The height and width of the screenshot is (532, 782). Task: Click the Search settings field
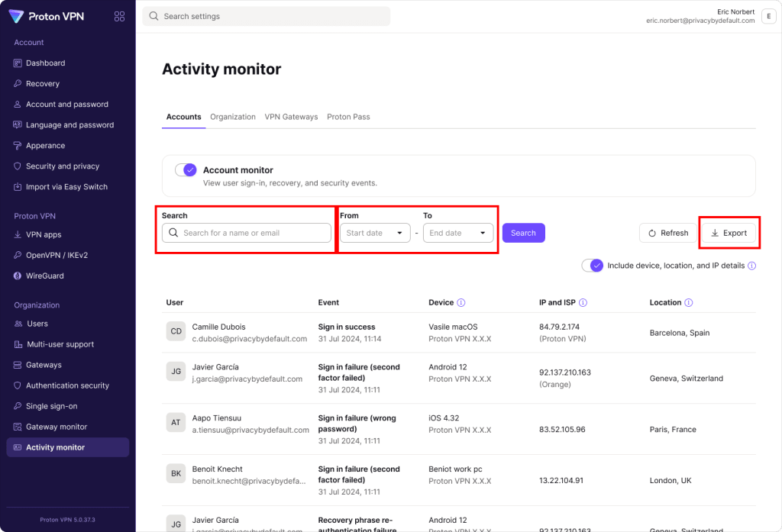coord(267,16)
